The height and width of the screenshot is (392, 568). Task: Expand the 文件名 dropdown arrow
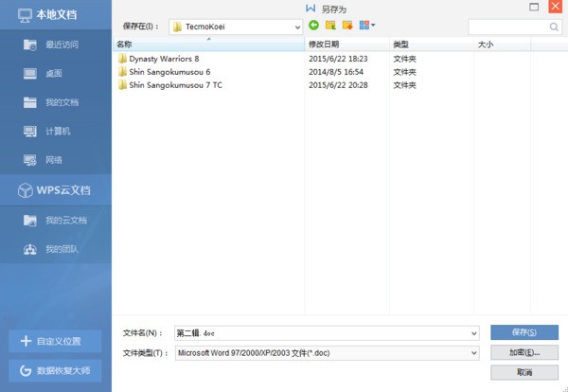[x=473, y=333]
